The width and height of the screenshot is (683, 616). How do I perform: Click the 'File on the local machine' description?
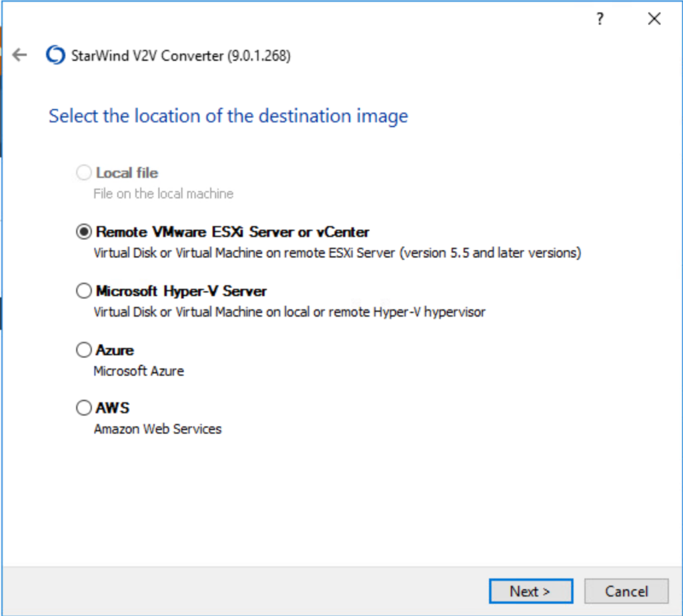[x=163, y=193]
